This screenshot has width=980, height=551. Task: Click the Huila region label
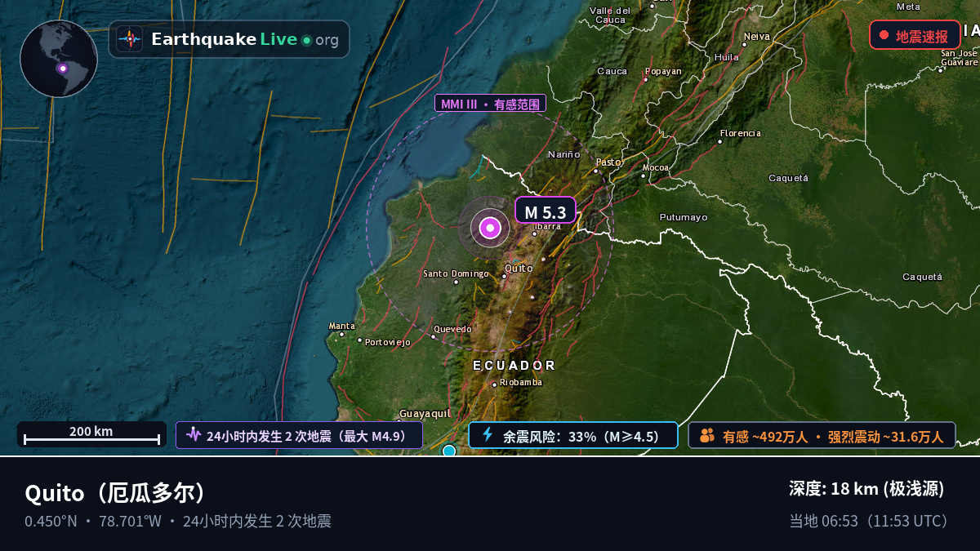[727, 57]
